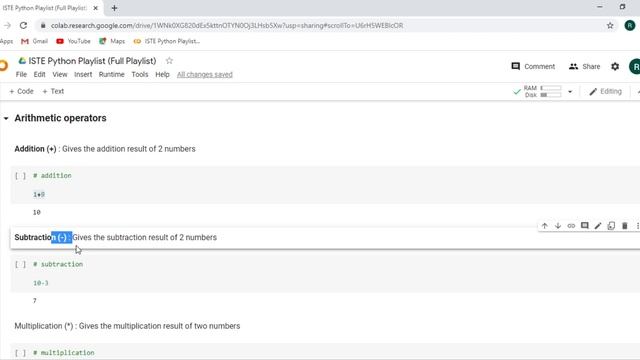Bookmark this page with the star icon
640x360 pixels.
pyautogui.click(x=610, y=25)
